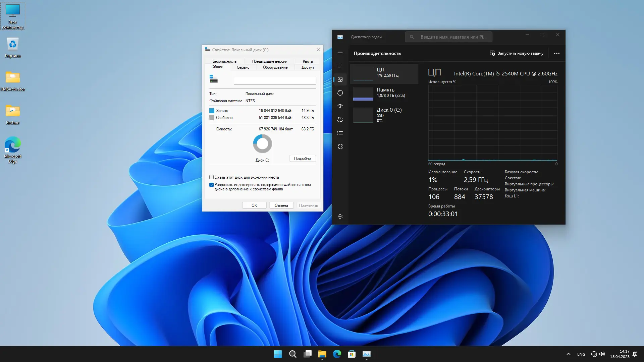The height and width of the screenshot is (362, 644).
Task: Select Диск 0 (C:) performance item
Action: tap(384, 115)
